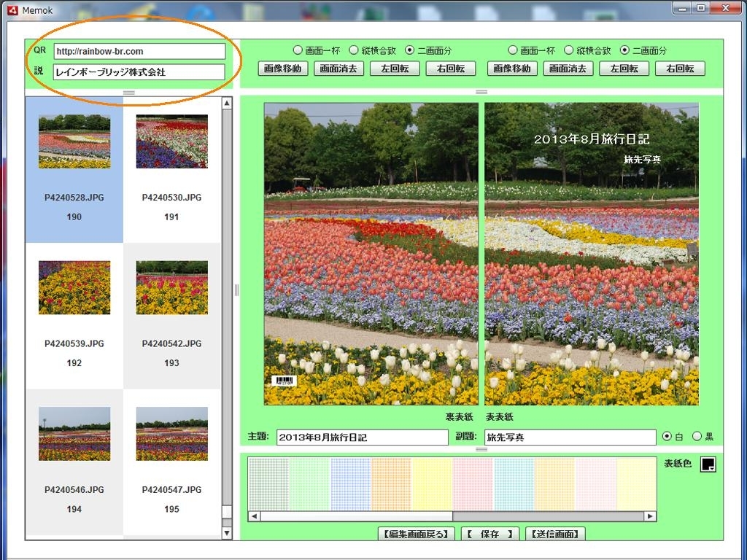Click the pattern strip horizontal scrollbar thumb
The height and width of the screenshot is (560, 747).
pos(356,516)
